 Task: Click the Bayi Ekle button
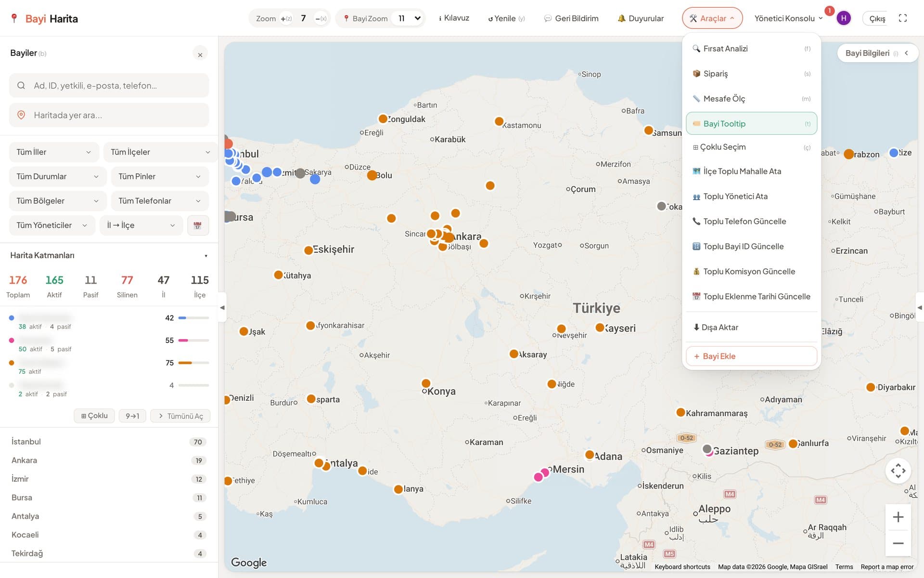coord(751,356)
